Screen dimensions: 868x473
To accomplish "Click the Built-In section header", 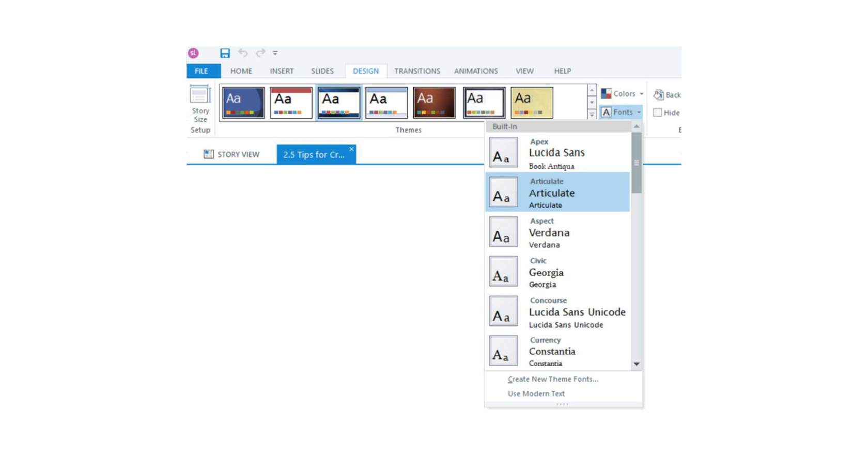I will [558, 127].
